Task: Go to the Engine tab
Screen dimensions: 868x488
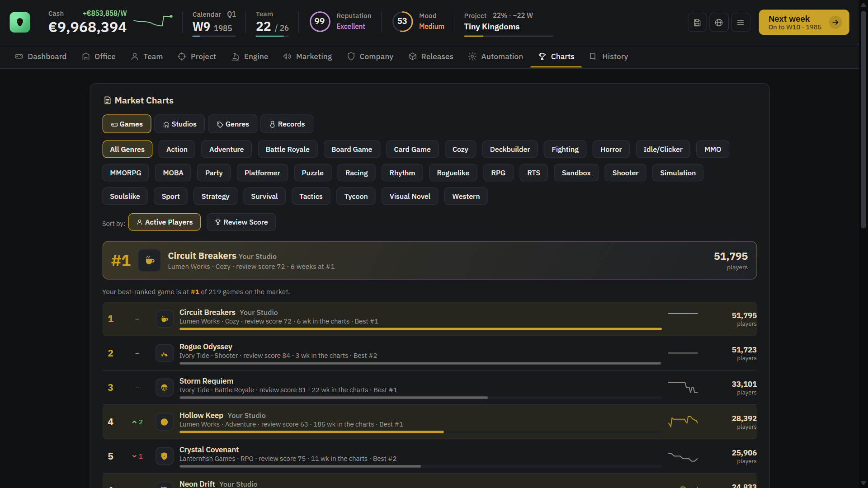Action: pos(250,56)
